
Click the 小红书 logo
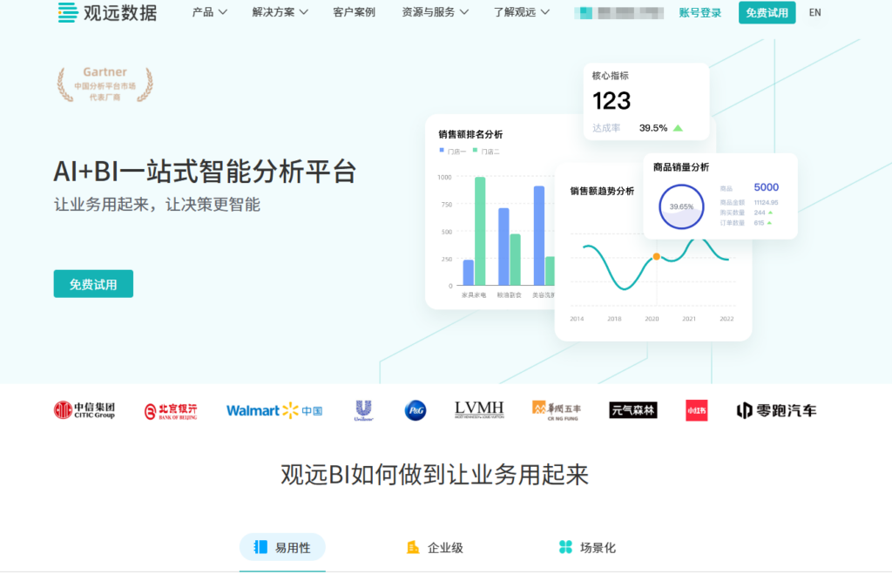click(x=695, y=409)
